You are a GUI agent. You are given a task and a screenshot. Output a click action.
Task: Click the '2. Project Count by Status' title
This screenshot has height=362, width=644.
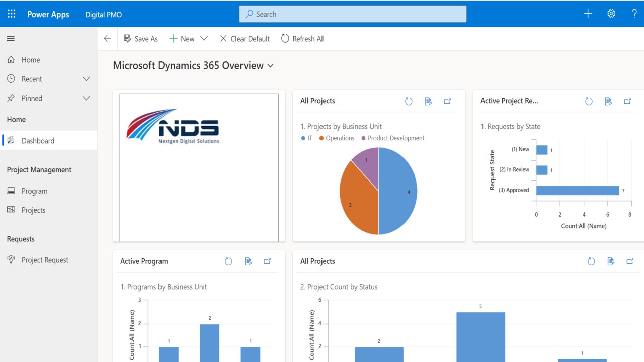339,287
